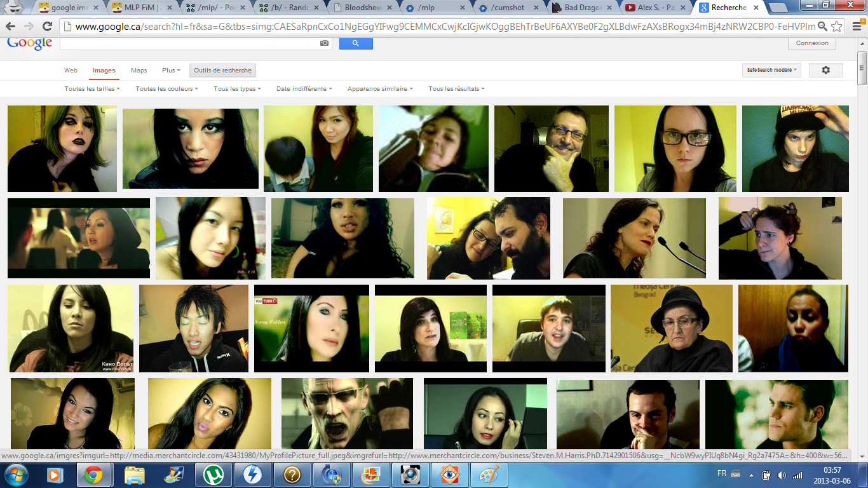Click the blue magnifier search button
This screenshot has width=868, height=488.
coord(356,43)
